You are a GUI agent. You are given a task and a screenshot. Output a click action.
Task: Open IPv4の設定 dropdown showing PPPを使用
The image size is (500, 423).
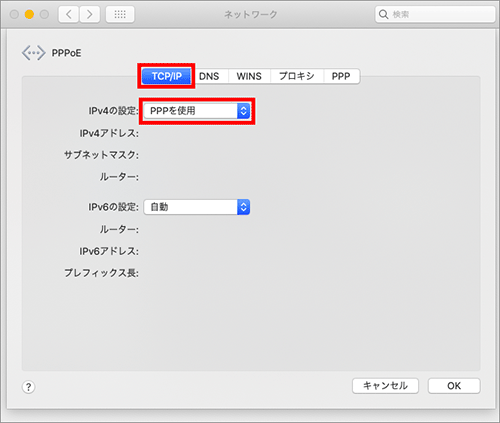pos(197,111)
